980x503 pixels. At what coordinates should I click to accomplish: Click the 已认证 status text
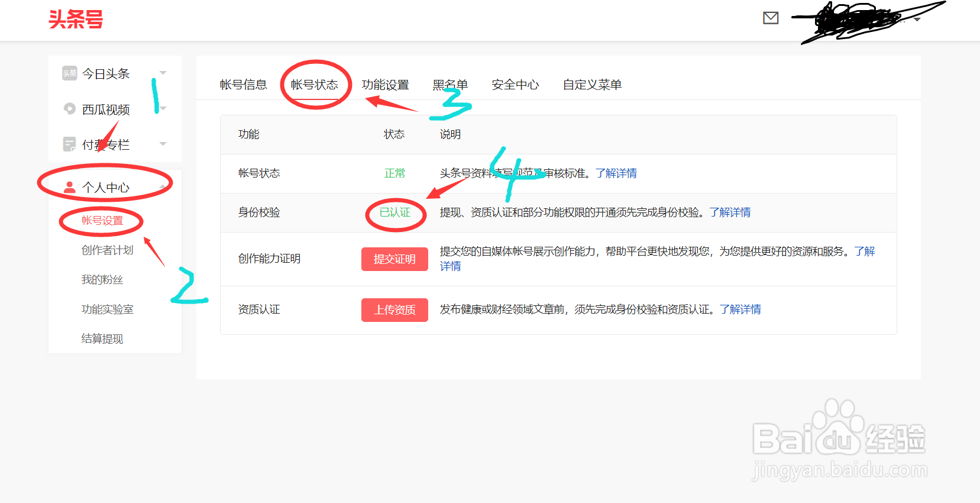tap(394, 212)
